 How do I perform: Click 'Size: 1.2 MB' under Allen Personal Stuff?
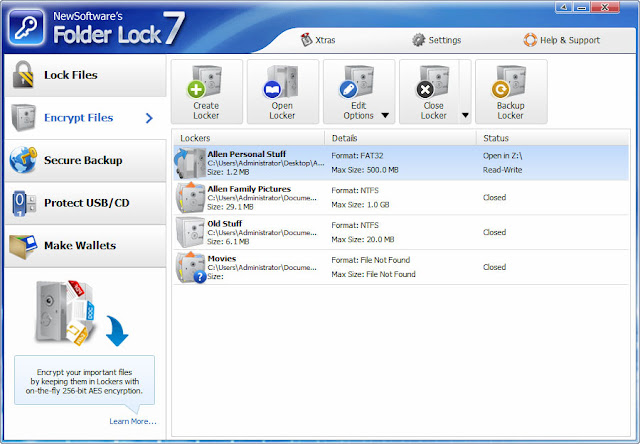(x=228, y=172)
